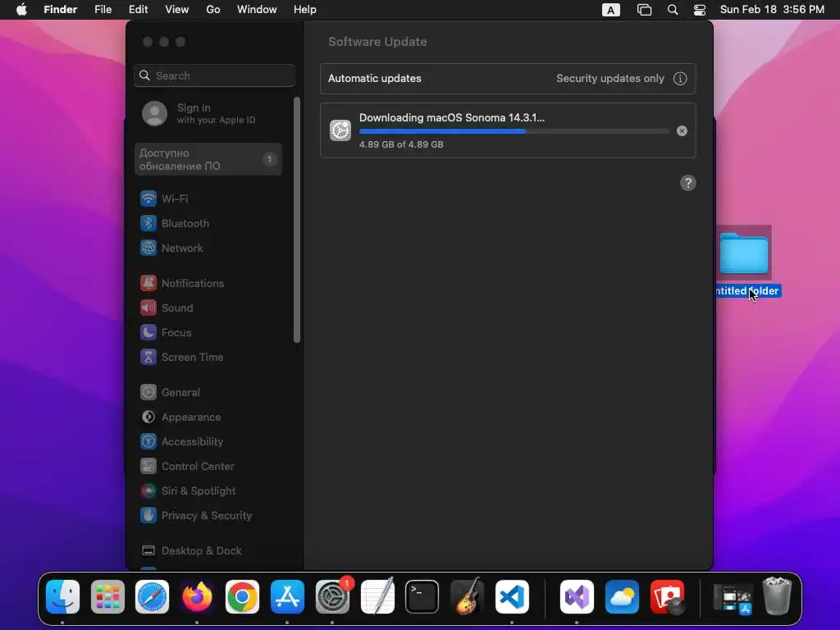This screenshot has height=630, width=840.
Task: Open the cloud app in the Dock
Action: click(622, 596)
